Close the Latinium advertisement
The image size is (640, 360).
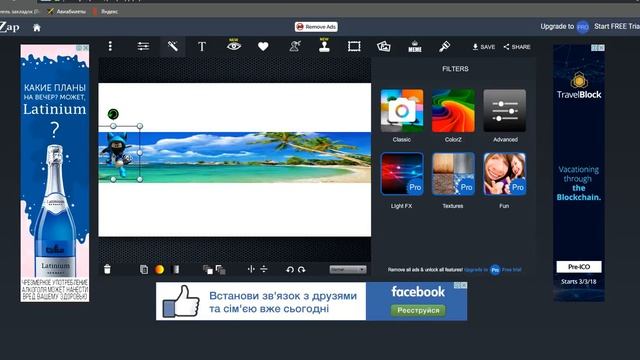pyautogui.click(x=86, y=48)
